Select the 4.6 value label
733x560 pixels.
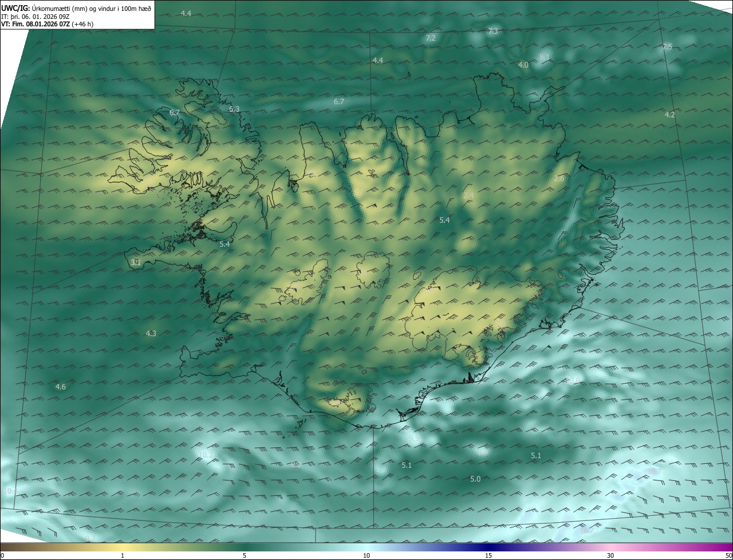[x=60, y=387]
